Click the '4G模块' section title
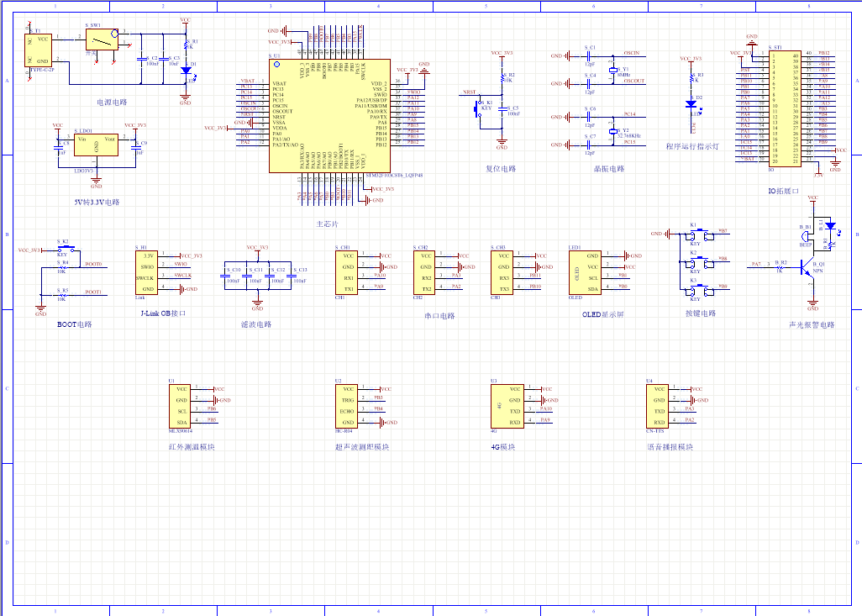The width and height of the screenshot is (862, 616). pos(503,447)
